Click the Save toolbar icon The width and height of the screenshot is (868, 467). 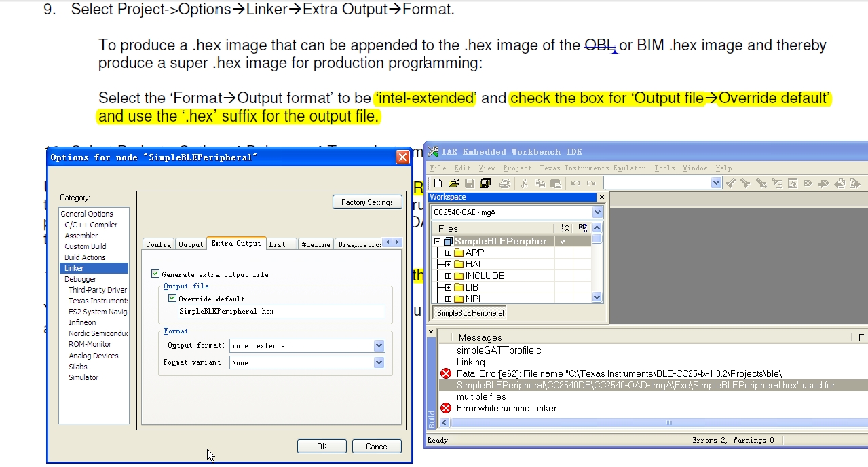click(470, 183)
